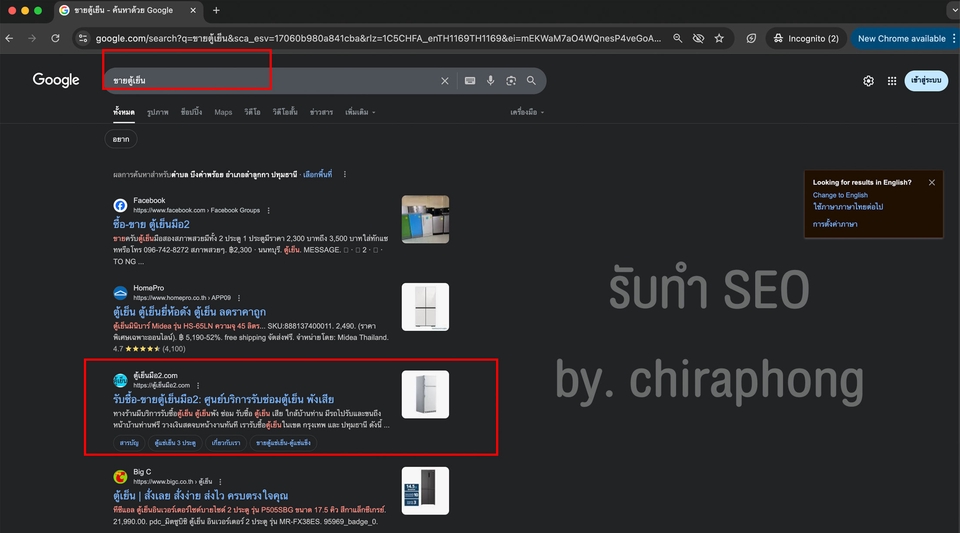This screenshot has width=960, height=533.
Task: Click the ขายตู้แช่เย็น-ตู้แช่แข็ง sitelink chip
Action: [283, 442]
